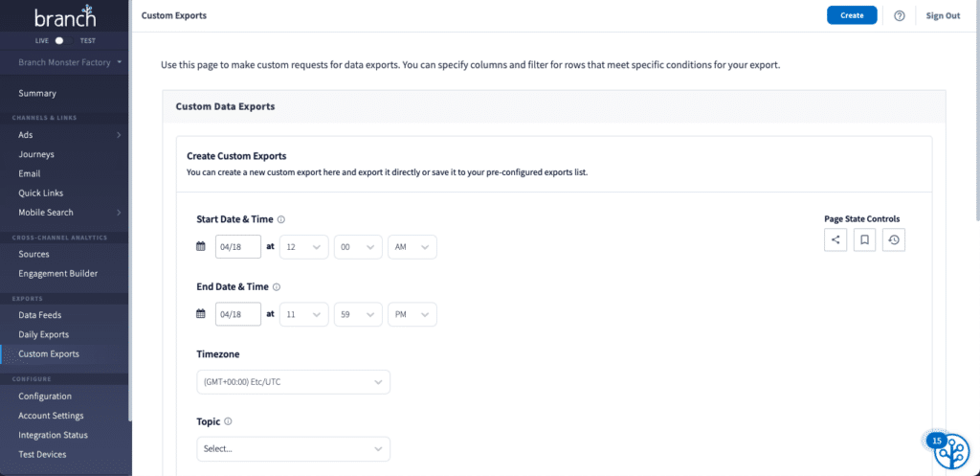Expand the Mobile Search submenu chevron
Screen dimensions: 980x476
119,213
